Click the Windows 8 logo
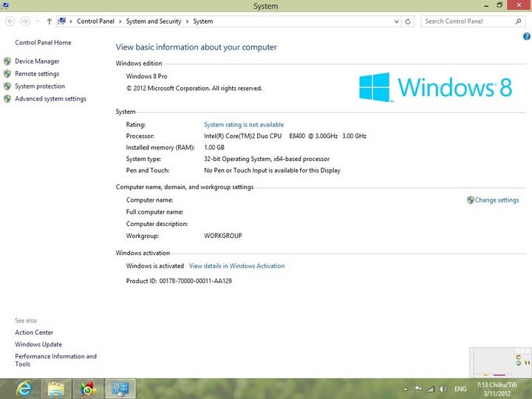 click(x=435, y=87)
